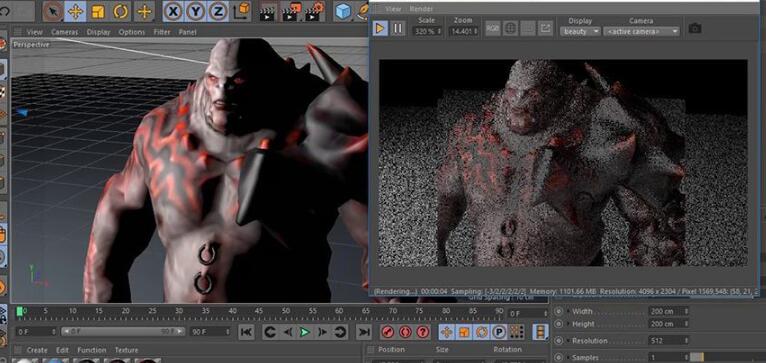This screenshot has width=766, height=363.
Task: Activate the Move tool
Action: pyautogui.click(x=75, y=11)
